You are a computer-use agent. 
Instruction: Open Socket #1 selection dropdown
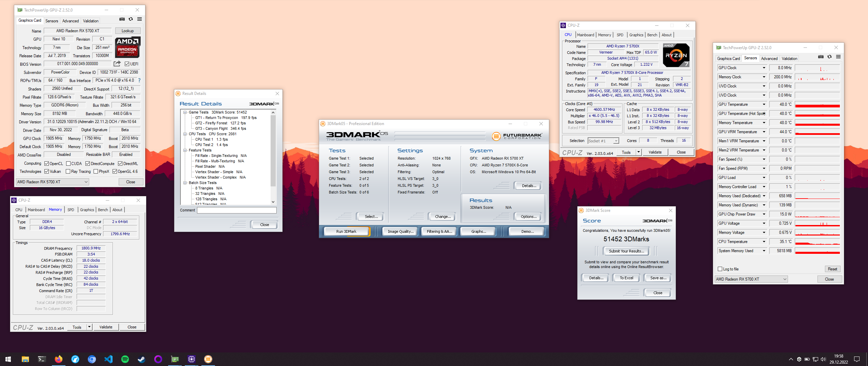(603, 141)
